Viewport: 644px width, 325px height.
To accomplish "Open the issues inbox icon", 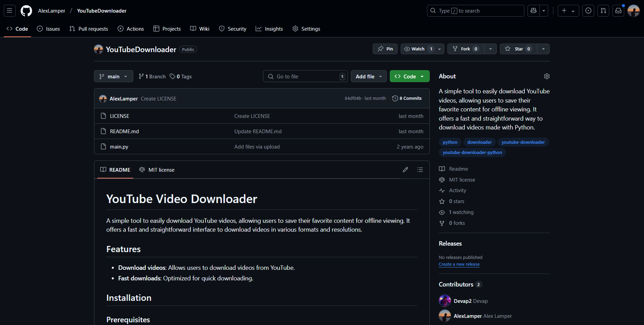I will point(588,11).
